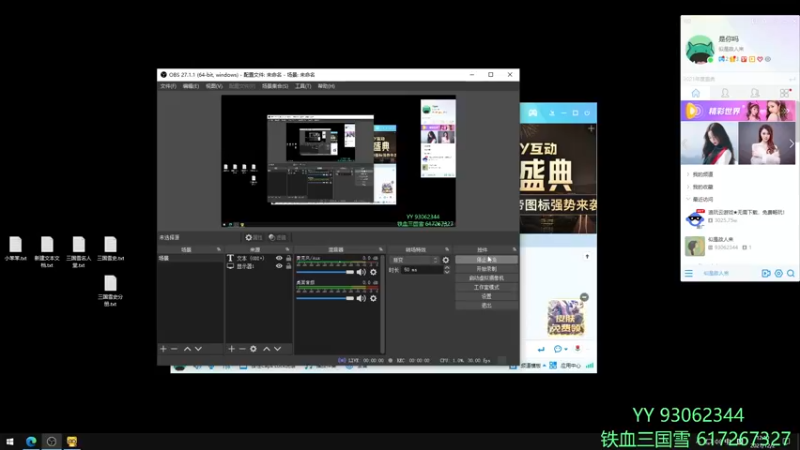
Task: Toggle visibility of the 显示器 source
Action: click(x=279, y=266)
